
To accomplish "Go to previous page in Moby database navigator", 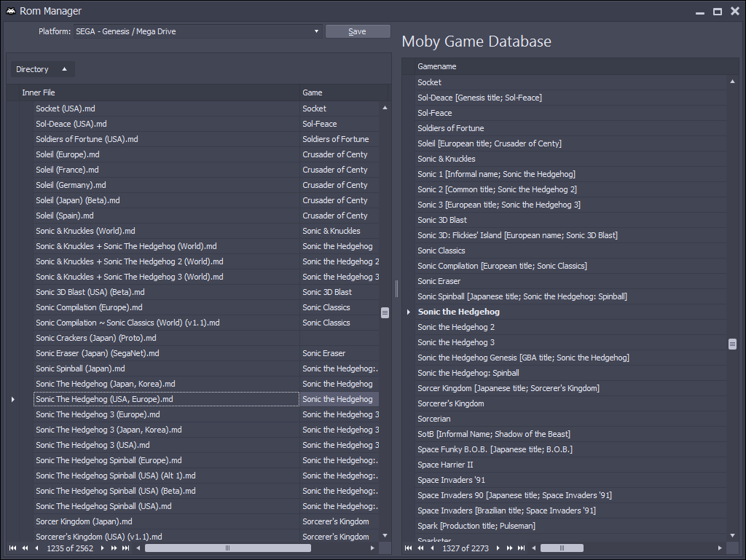I will 420,548.
